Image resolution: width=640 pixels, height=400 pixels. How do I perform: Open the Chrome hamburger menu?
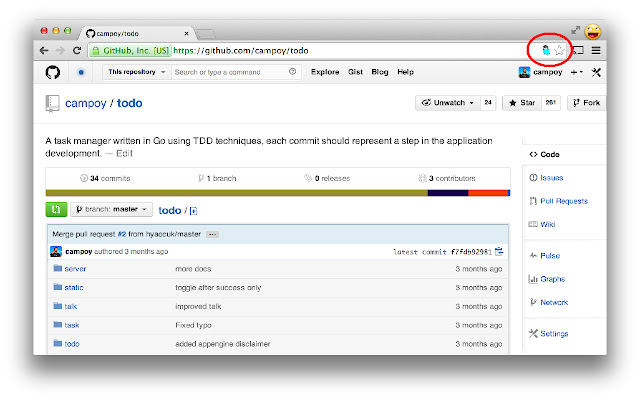click(x=595, y=49)
